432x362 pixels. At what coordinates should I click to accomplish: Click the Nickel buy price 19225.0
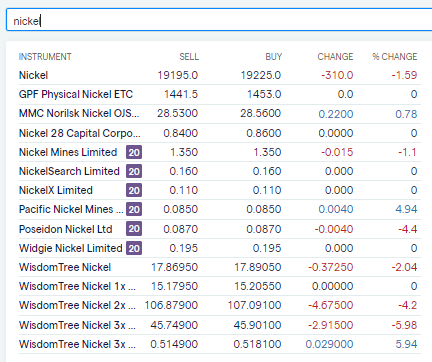pyautogui.click(x=261, y=75)
